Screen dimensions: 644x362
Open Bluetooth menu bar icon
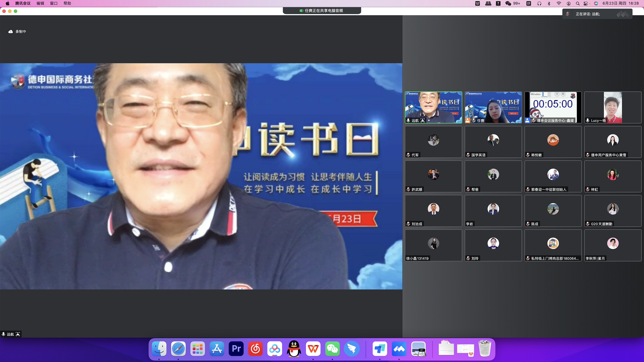(x=549, y=3)
